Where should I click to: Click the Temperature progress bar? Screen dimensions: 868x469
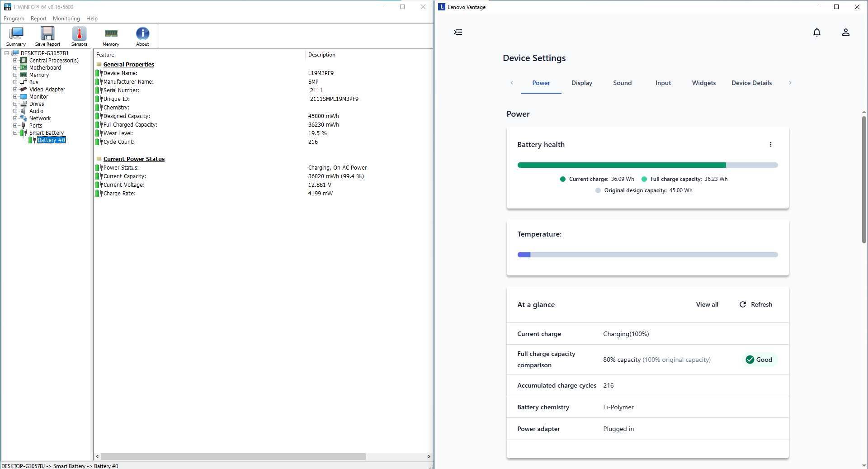tap(647, 255)
